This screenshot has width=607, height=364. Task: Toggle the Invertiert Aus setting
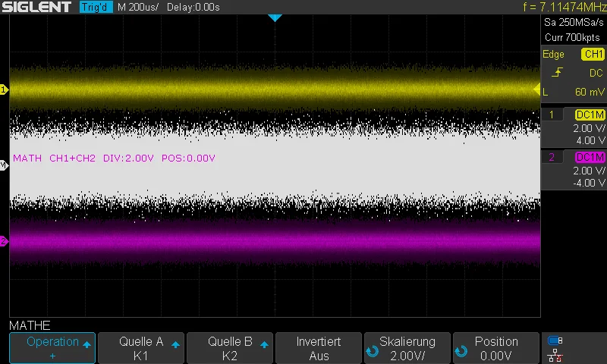(x=319, y=348)
